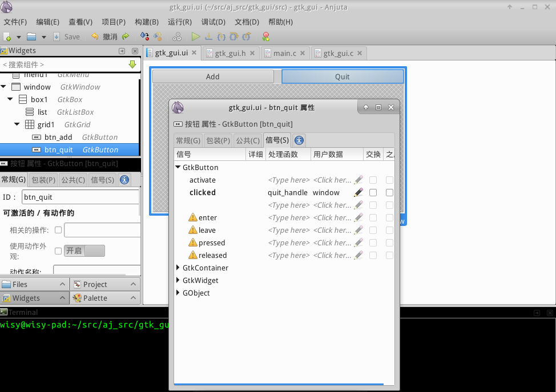
Task: Click the toggle breakpoint icon in toolbar
Action: 144,37
